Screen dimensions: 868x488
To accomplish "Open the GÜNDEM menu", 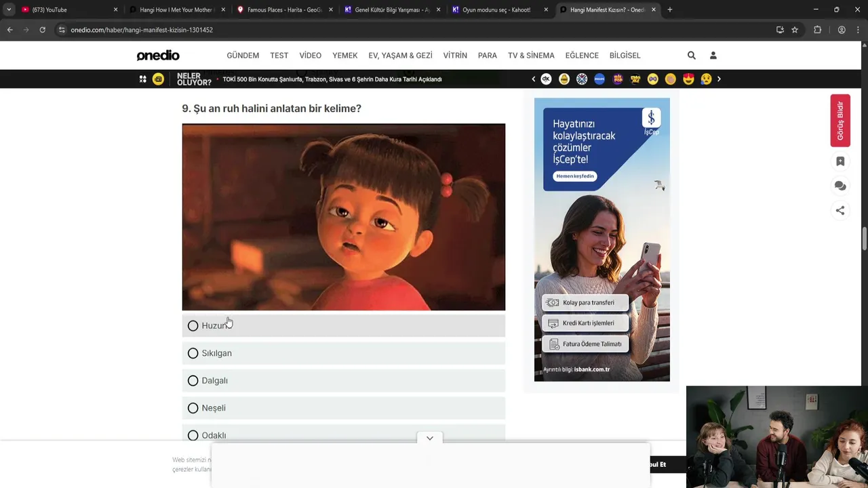I will tap(243, 56).
